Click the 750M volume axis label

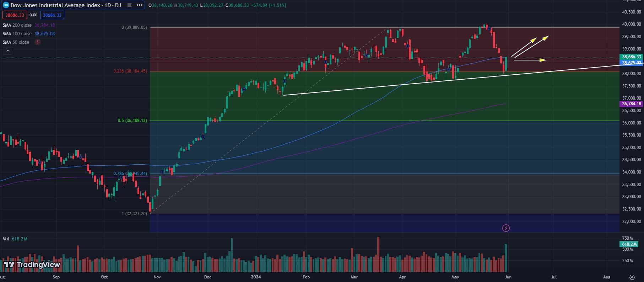628,238
